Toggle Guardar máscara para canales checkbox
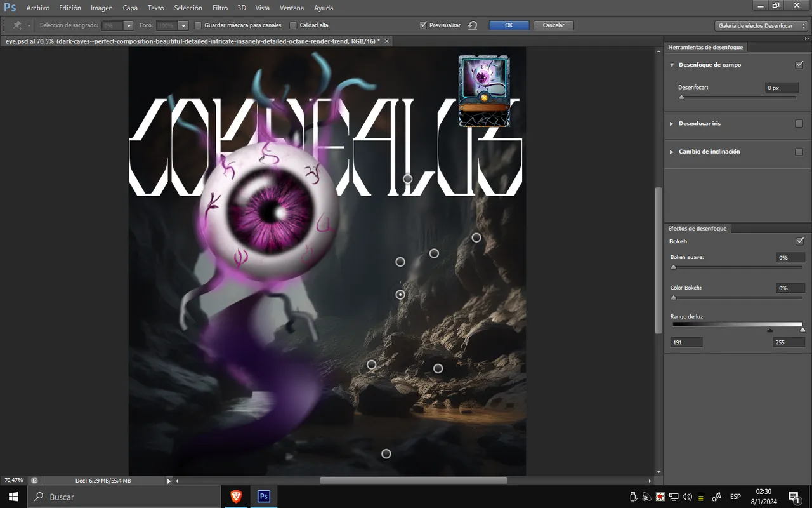This screenshot has width=812, height=508. pos(198,25)
